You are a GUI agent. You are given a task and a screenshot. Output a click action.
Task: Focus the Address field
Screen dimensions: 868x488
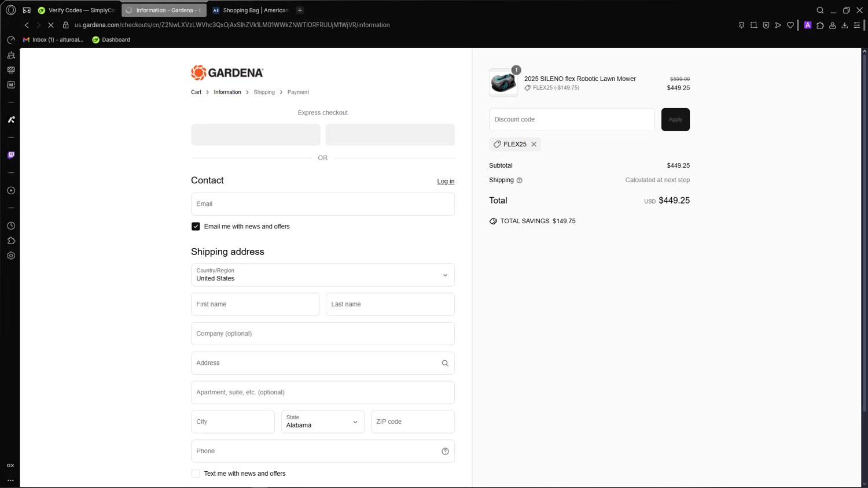[323, 363]
